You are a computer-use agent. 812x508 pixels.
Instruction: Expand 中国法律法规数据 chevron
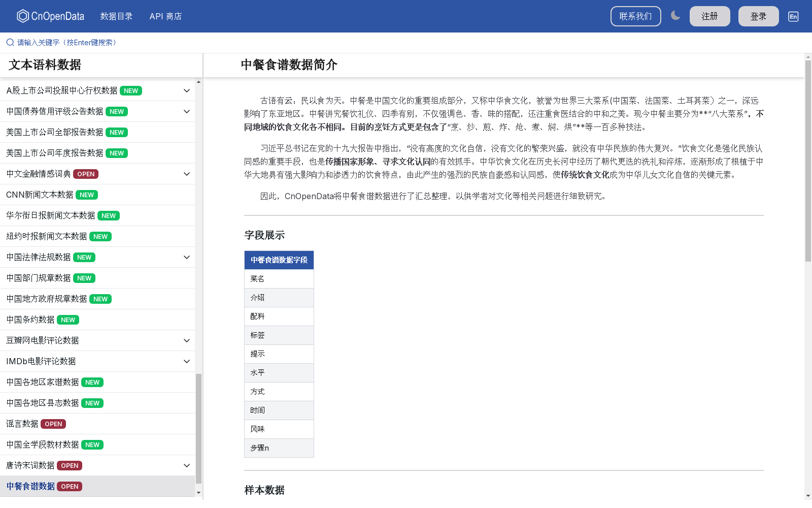[187, 257]
